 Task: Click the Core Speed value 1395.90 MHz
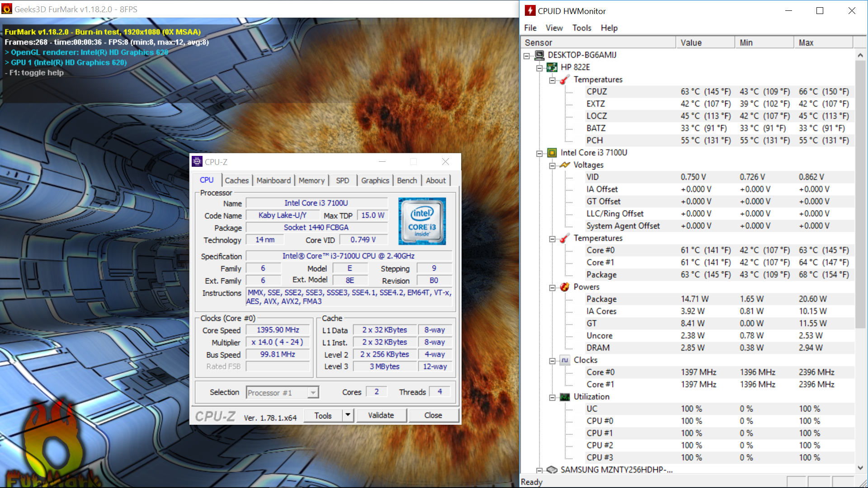point(278,330)
